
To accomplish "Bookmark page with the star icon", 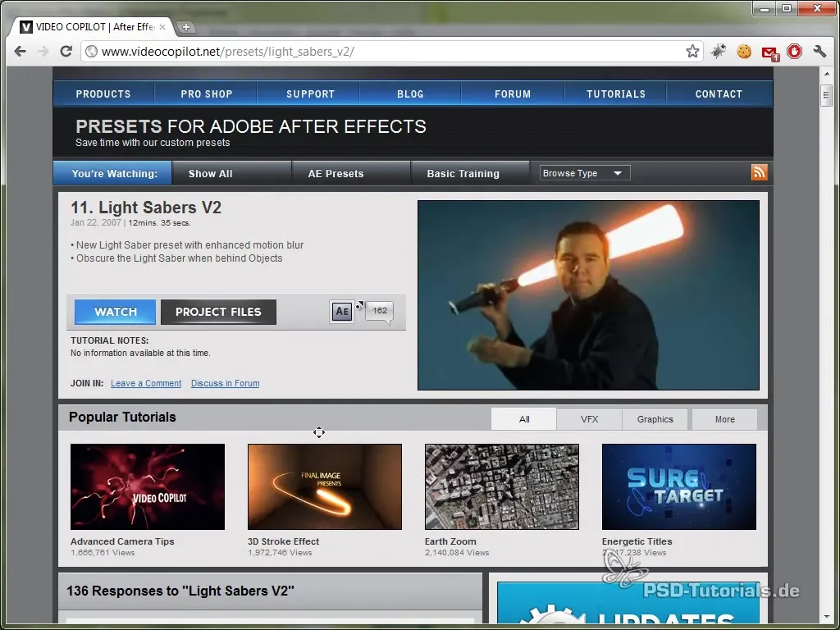I will tap(692, 52).
